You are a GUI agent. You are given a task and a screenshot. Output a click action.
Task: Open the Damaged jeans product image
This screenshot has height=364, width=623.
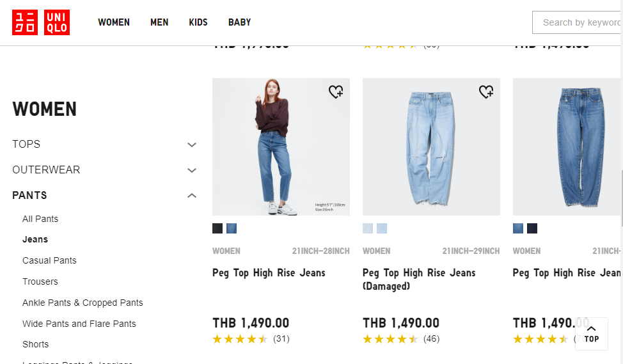tap(431, 146)
